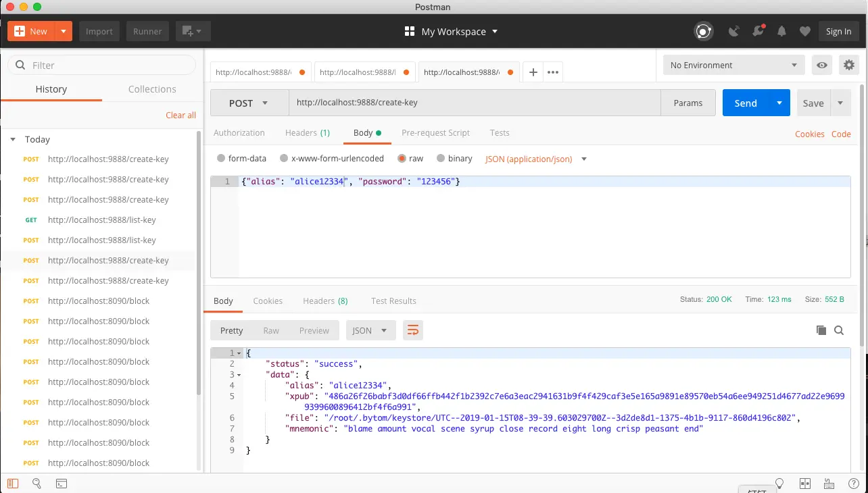Screen dimensions: 868x493
Task: Open the help question mark icon
Action: [853, 484]
